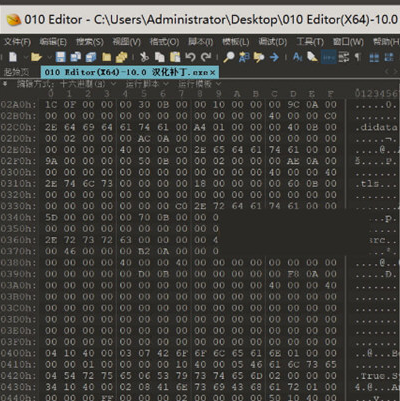
Task: Undo the last edit
Action: (190, 57)
